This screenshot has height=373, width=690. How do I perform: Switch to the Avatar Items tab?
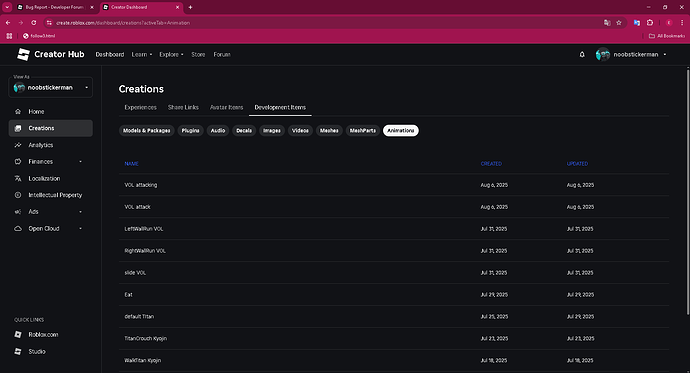pos(226,107)
